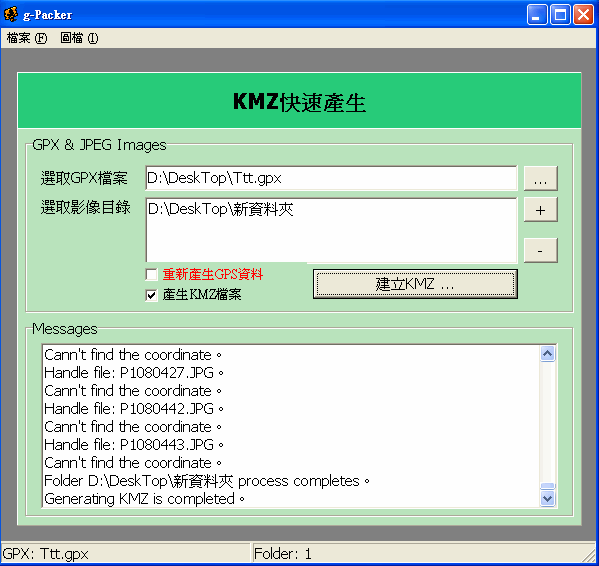Click the 建立KMZ ... button
The image size is (599, 566).
[x=415, y=284]
